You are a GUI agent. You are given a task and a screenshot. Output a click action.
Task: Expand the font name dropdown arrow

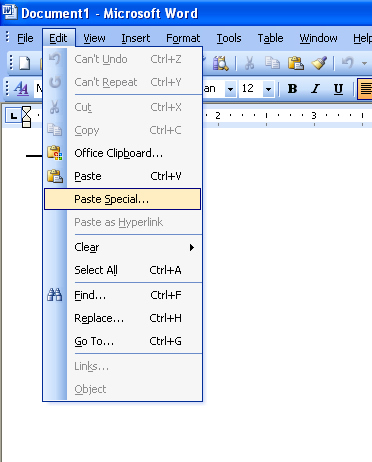[230, 89]
